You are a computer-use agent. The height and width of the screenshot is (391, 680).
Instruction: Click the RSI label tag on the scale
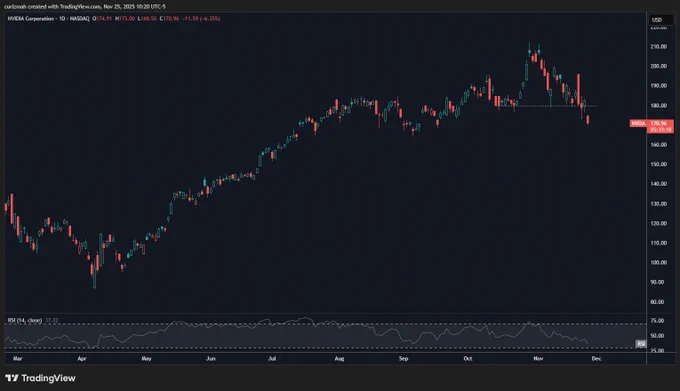(641, 344)
